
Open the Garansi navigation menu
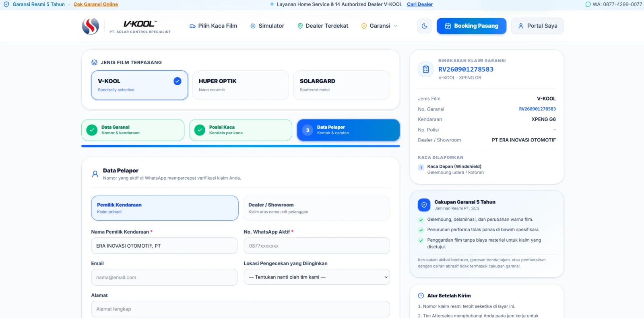pyautogui.click(x=380, y=26)
